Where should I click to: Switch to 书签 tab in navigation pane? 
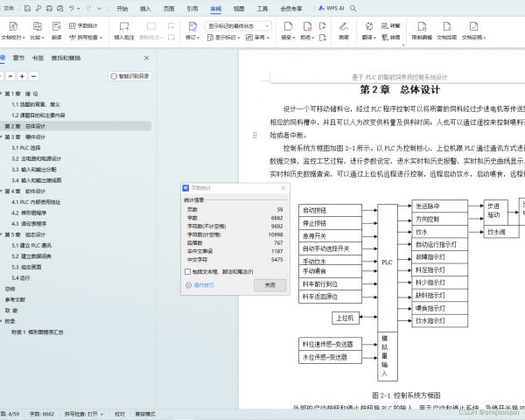(x=38, y=58)
